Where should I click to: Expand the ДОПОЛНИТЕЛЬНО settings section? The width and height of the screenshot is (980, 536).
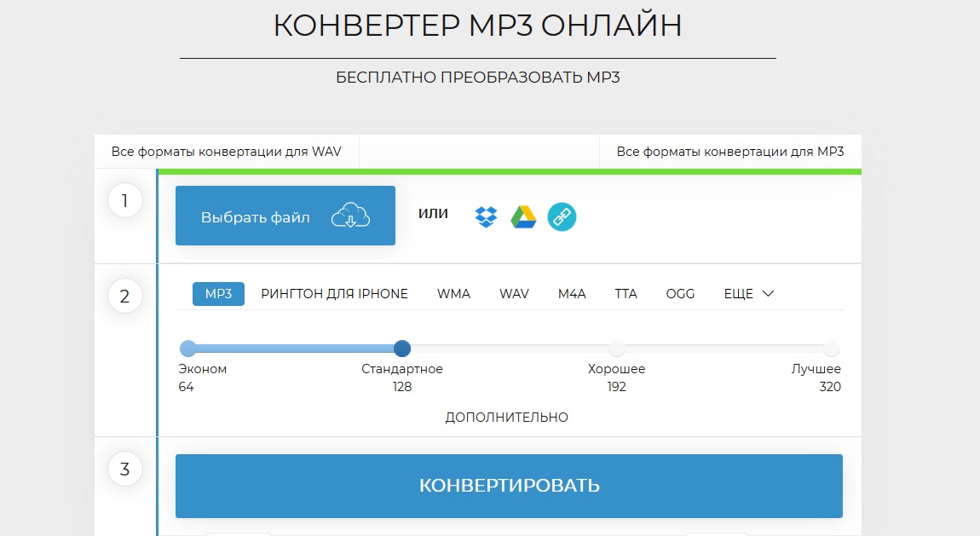click(506, 418)
